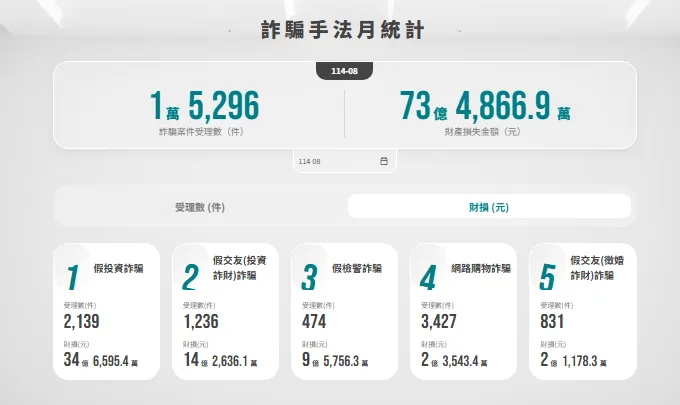
Task: Click rank number 2 on second card
Action: [190, 278]
